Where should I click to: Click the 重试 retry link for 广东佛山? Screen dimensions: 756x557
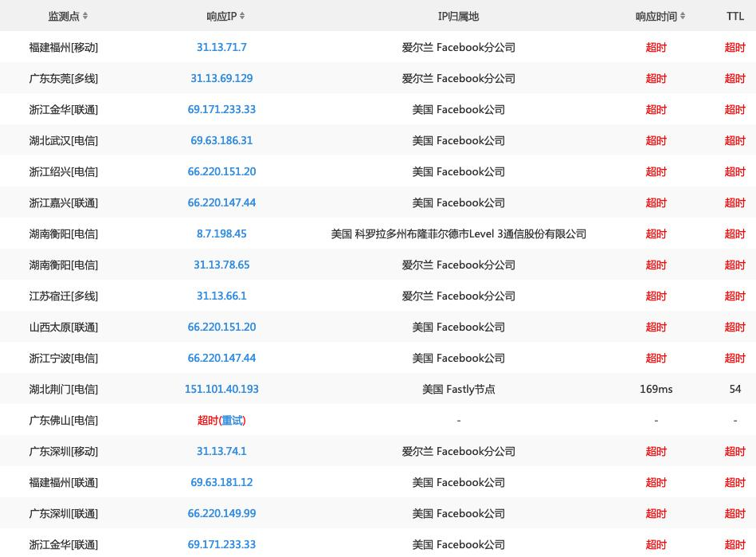coord(233,421)
